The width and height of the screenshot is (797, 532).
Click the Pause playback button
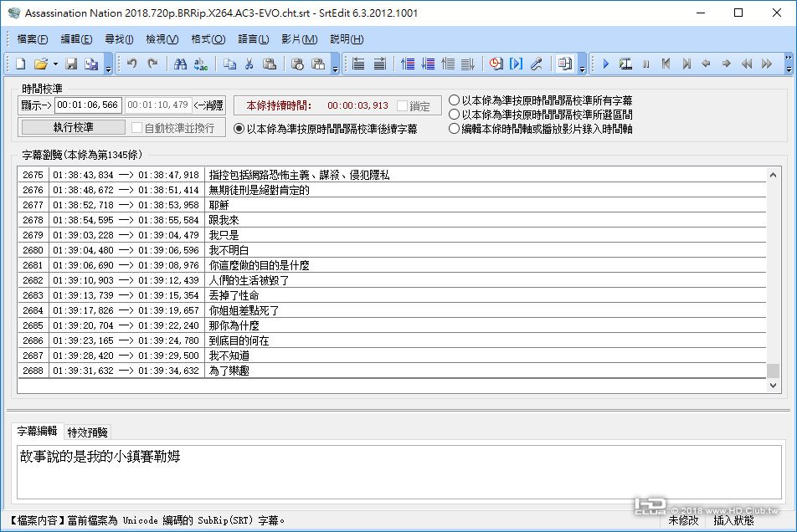[x=646, y=64]
